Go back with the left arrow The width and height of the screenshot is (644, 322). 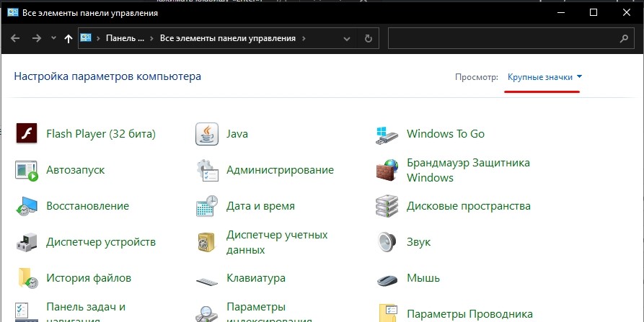(x=15, y=39)
